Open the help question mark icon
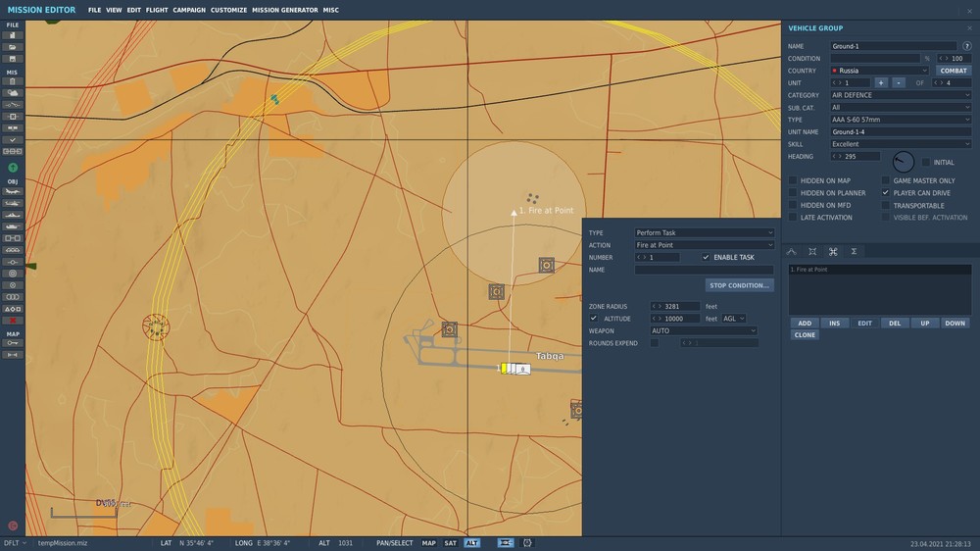 (x=966, y=46)
